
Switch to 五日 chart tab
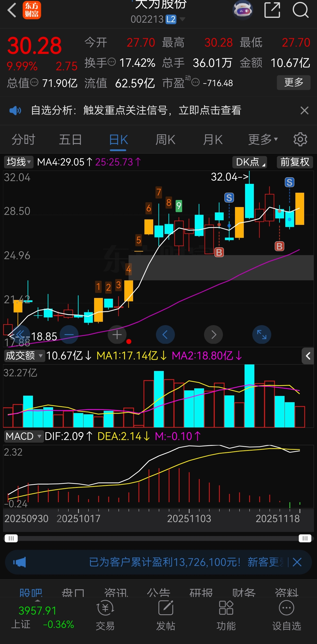pos(70,140)
